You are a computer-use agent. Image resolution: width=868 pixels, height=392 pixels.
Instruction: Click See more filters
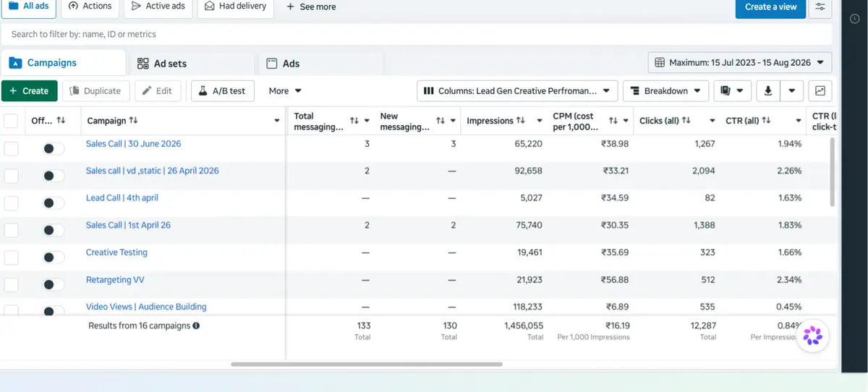click(x=312, y=7)
